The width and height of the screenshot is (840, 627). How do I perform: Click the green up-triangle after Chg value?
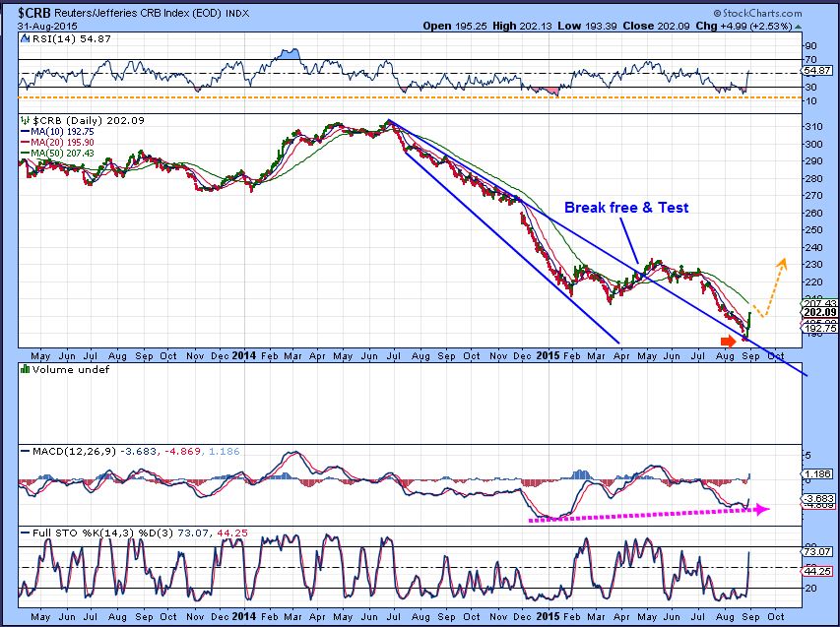(x=799, y=27)
